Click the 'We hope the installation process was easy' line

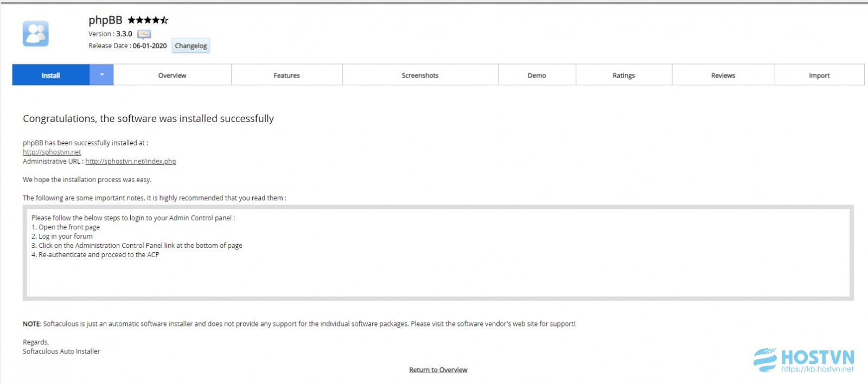(x=87, y=180)
